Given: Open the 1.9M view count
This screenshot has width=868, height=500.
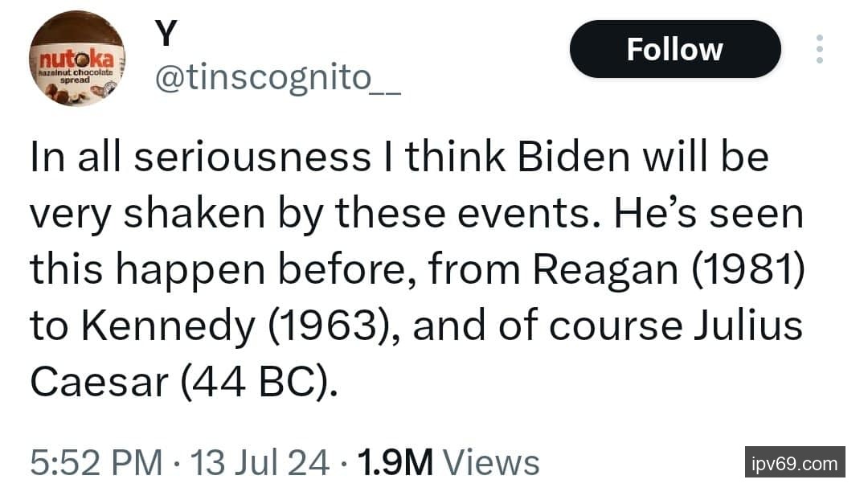Looking at the screenshot, I should point(395,462).
